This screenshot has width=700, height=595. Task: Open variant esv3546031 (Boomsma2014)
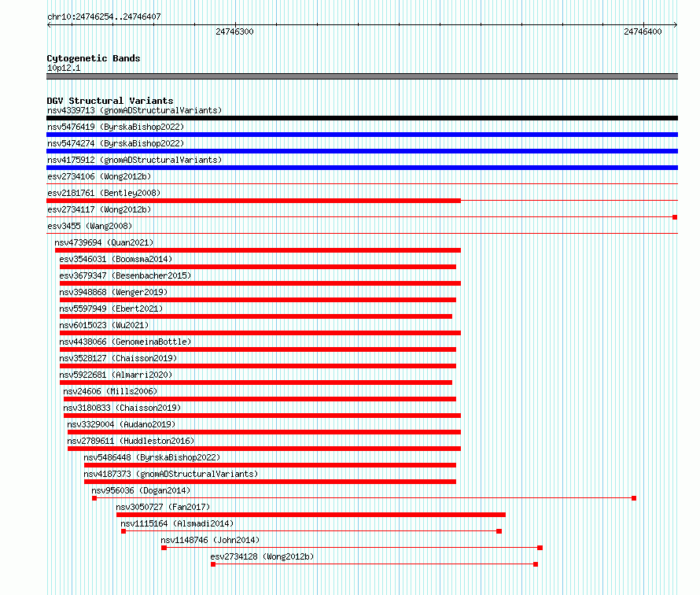(116, 259)
